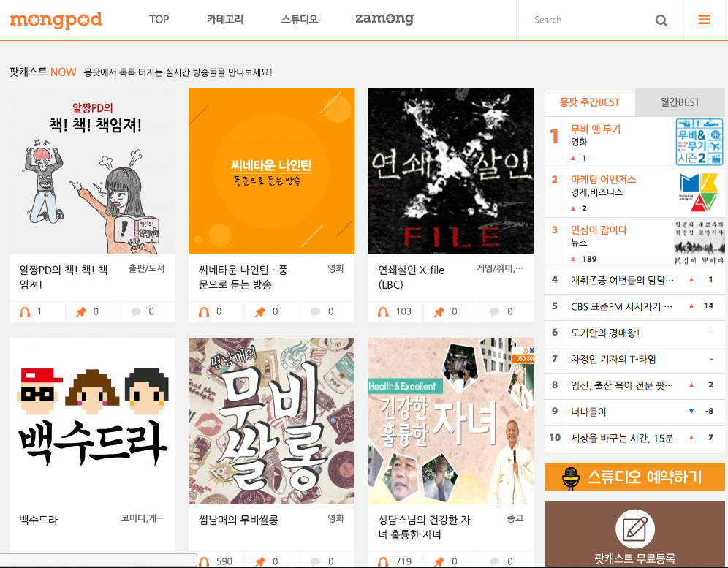The image size is (728, 568).
Task: Select 스튜디오 from the top navigation
Action: point(300,20)
